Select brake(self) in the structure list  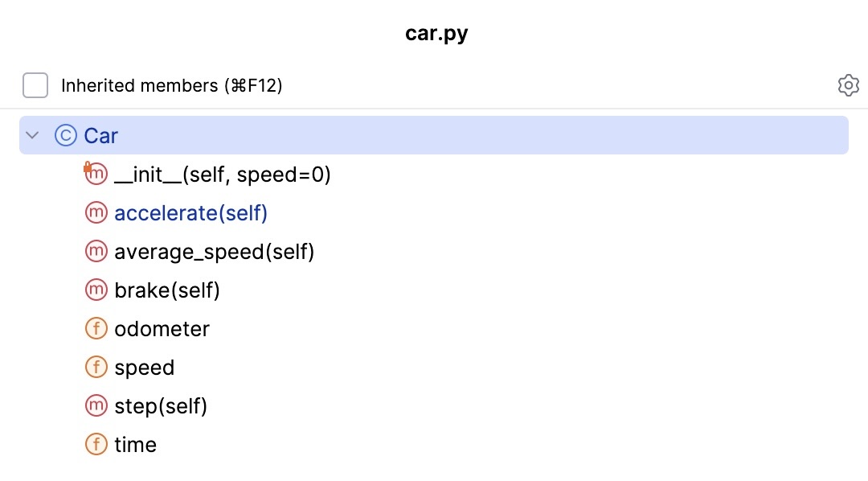click(167, 290)
